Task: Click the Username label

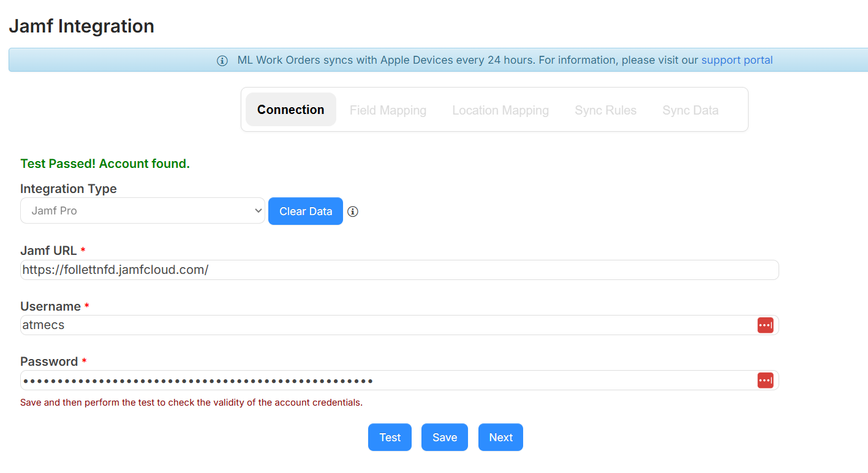Action: pyautogui.click(x=50, y=306)
